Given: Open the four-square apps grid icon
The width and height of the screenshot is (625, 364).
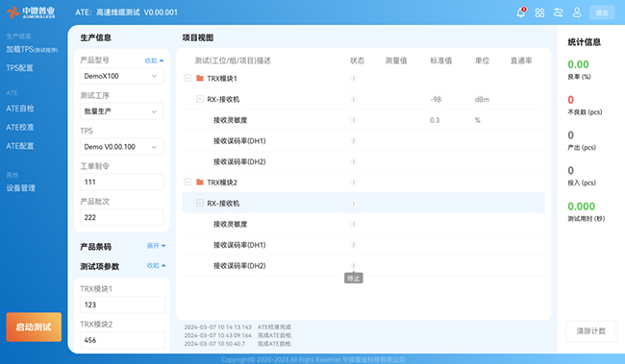Looking at the screenshot, I should click(x=539, y=12).
